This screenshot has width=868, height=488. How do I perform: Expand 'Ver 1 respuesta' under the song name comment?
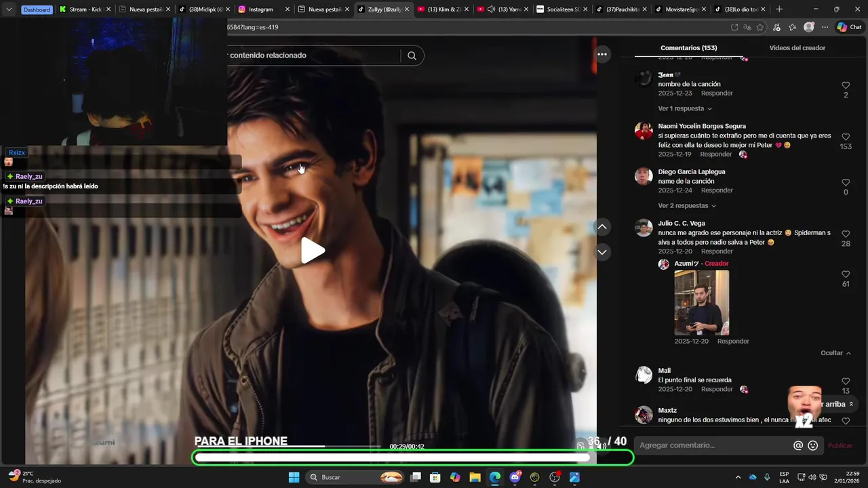(685, 108)
